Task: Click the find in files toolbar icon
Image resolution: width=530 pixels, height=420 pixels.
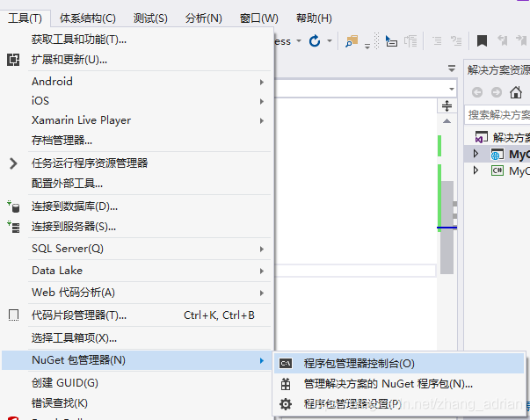Action: tap(352, 41)
